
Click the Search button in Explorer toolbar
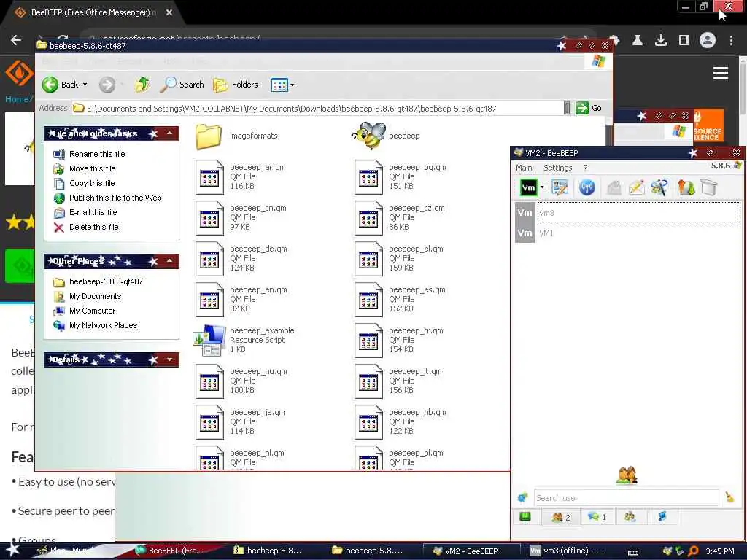[182, 85]
